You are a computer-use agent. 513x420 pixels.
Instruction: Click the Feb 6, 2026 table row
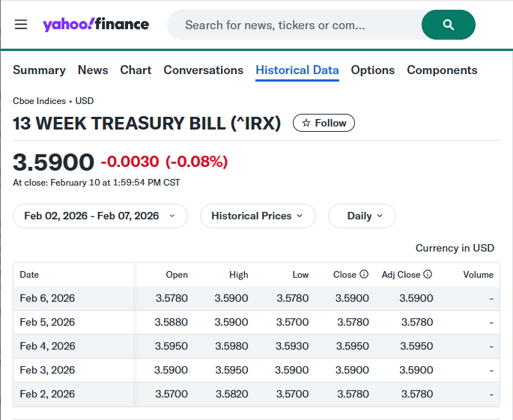click(256, 298)
